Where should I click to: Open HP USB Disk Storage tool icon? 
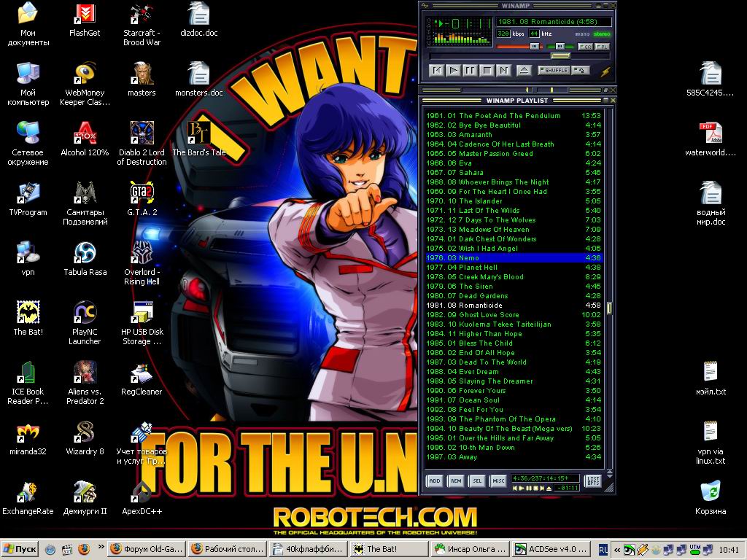pos(142,323)
